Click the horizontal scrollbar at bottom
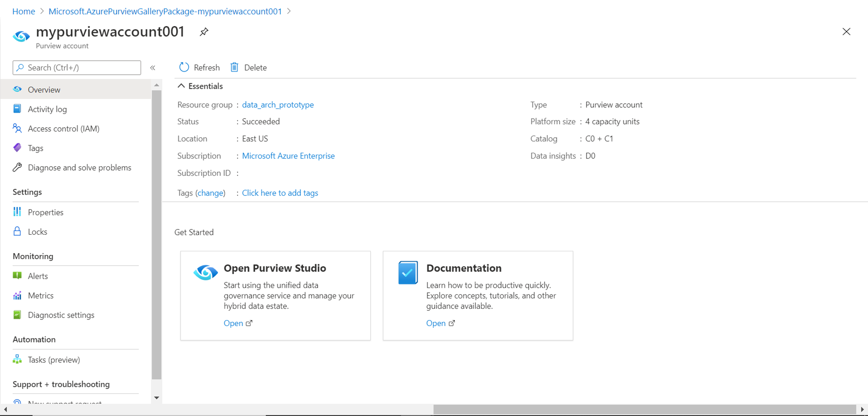The image size is (868, 416). click(x=644, y=409)
